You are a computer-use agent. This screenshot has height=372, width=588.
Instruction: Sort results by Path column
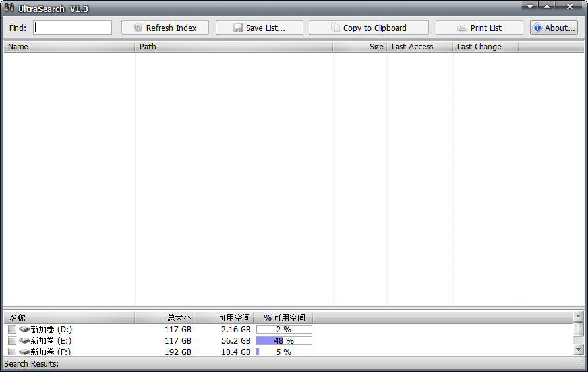coord(233,47)
